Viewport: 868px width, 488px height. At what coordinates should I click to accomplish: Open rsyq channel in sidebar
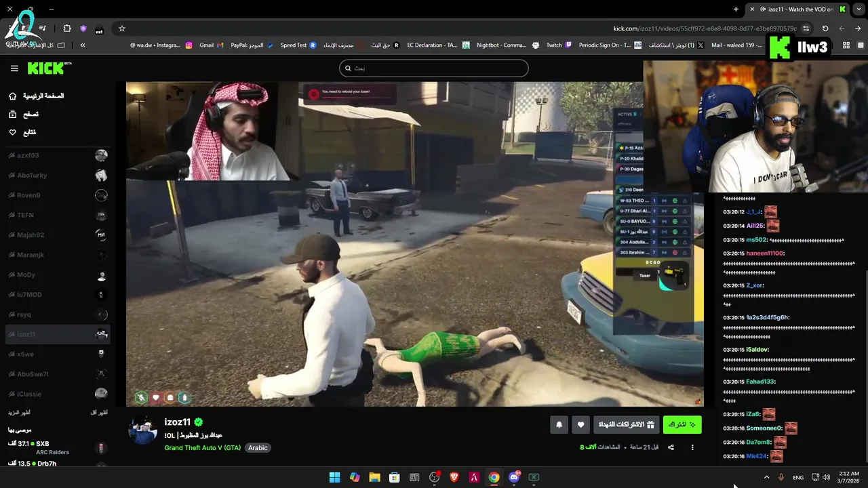(58, 314)
